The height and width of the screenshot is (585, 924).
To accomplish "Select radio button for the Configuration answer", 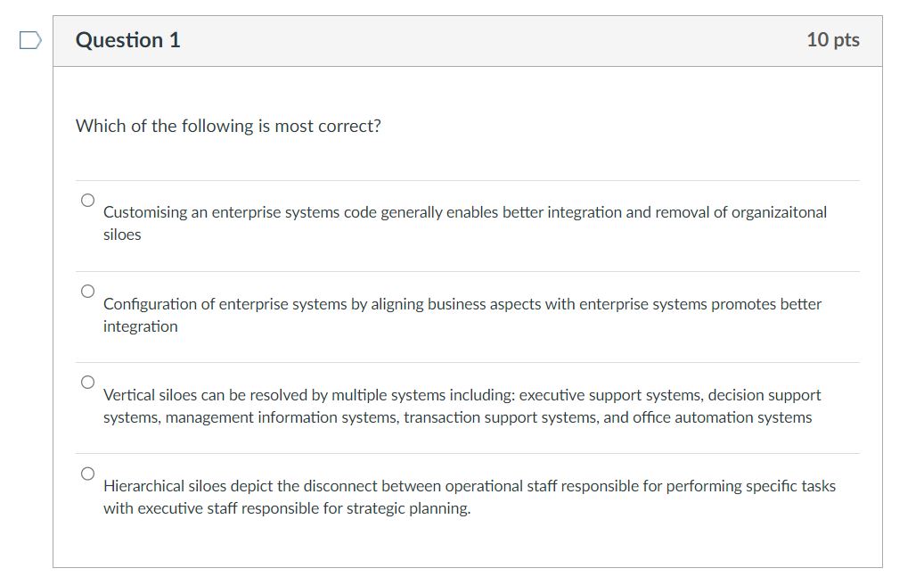I will (87, 290).
